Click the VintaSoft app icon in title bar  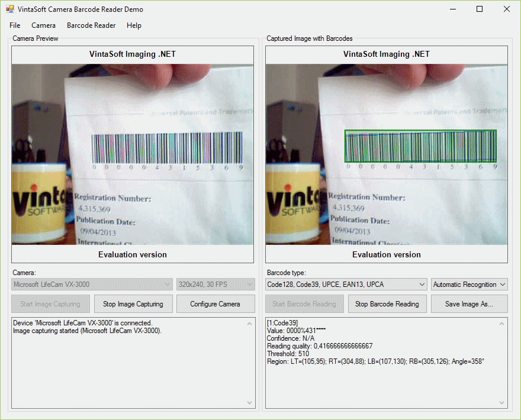pos(9,9)
